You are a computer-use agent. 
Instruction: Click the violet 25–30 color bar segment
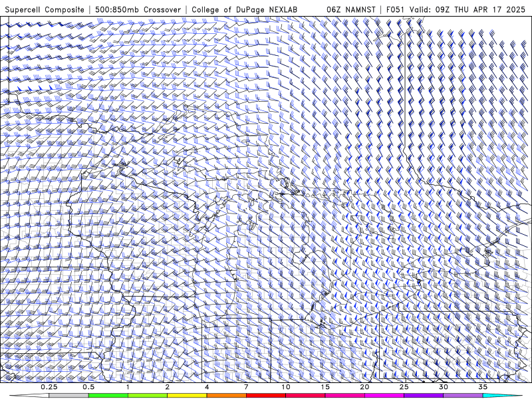(424, 396)
